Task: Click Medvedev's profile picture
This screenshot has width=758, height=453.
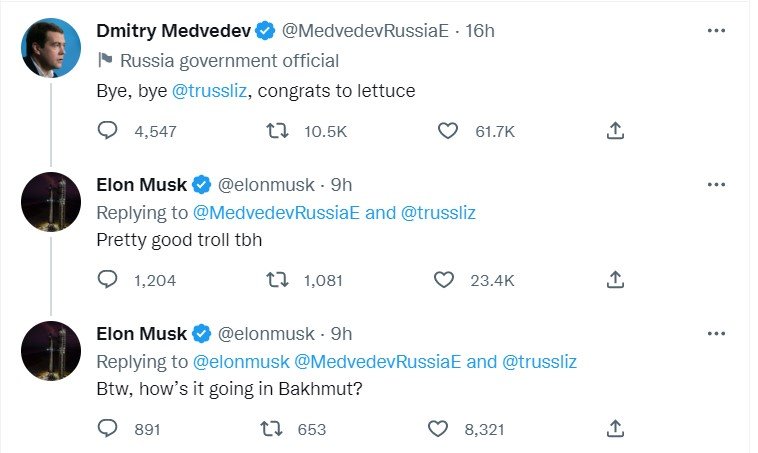Action: [x=51, y=47]
